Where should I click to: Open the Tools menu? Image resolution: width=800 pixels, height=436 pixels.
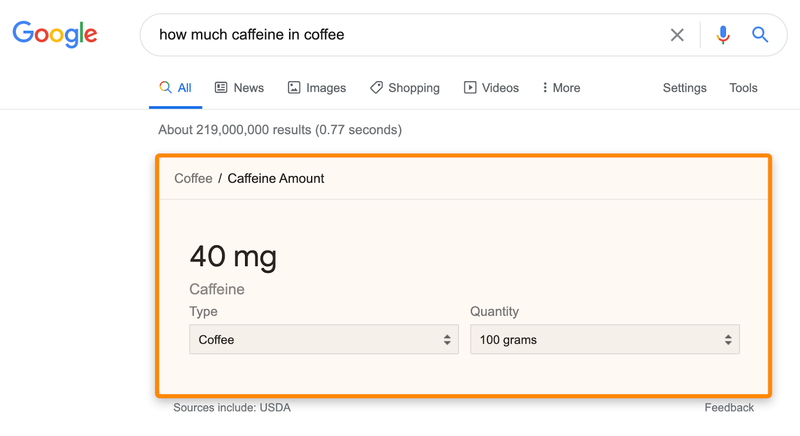point(743,88)
